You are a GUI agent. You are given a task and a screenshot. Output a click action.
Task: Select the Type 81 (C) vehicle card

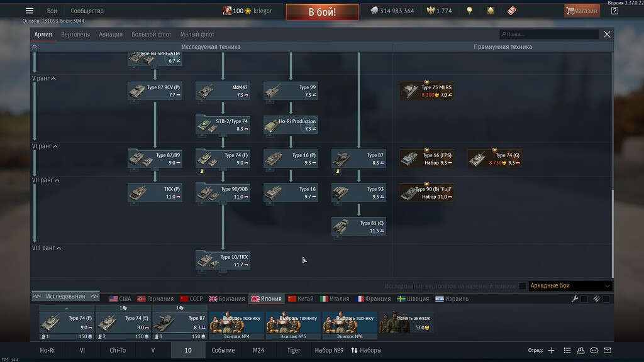pos(358,227)
